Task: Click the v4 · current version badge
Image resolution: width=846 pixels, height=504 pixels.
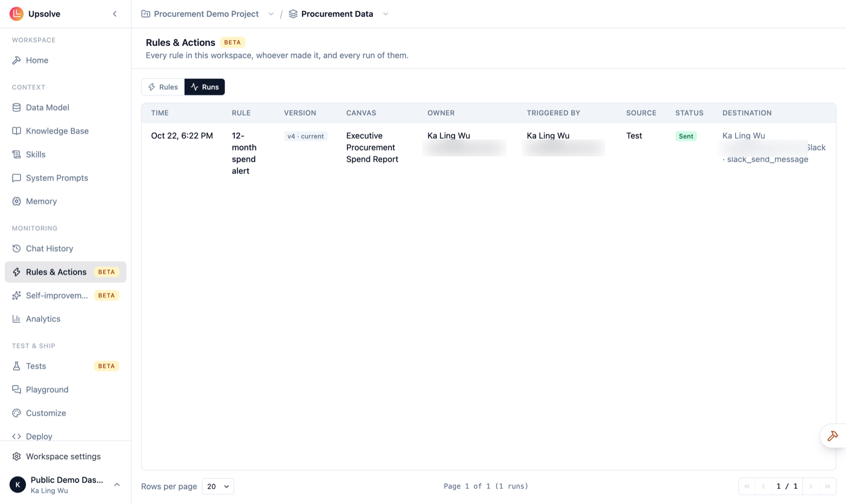Action: [306, 136]
